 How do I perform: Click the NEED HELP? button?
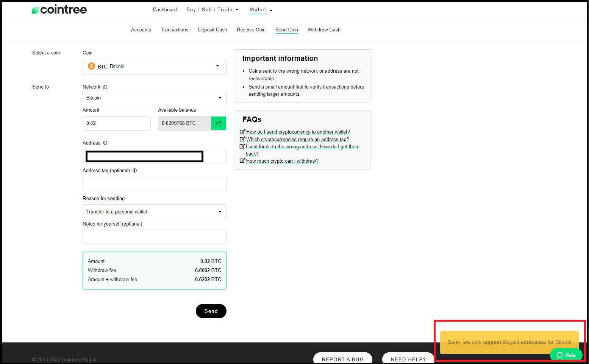coord(408,358)
